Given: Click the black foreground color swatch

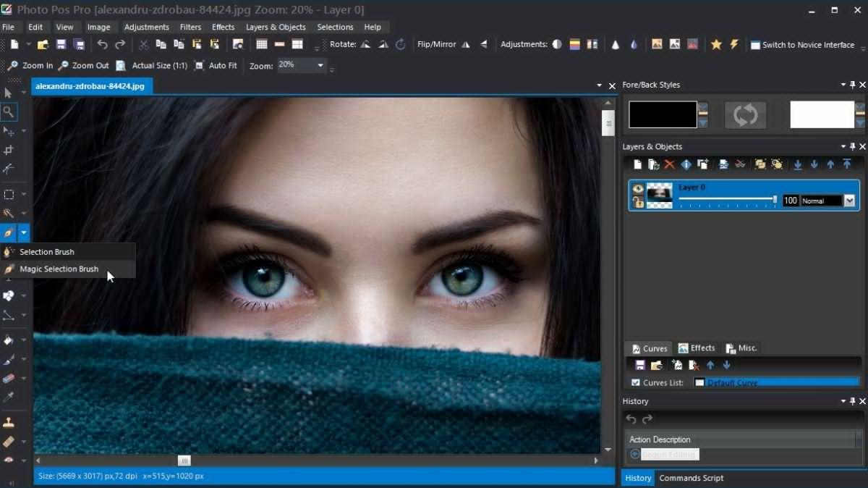Looking at the screenshot, I should pyautogui.click(x=663, y=114).
